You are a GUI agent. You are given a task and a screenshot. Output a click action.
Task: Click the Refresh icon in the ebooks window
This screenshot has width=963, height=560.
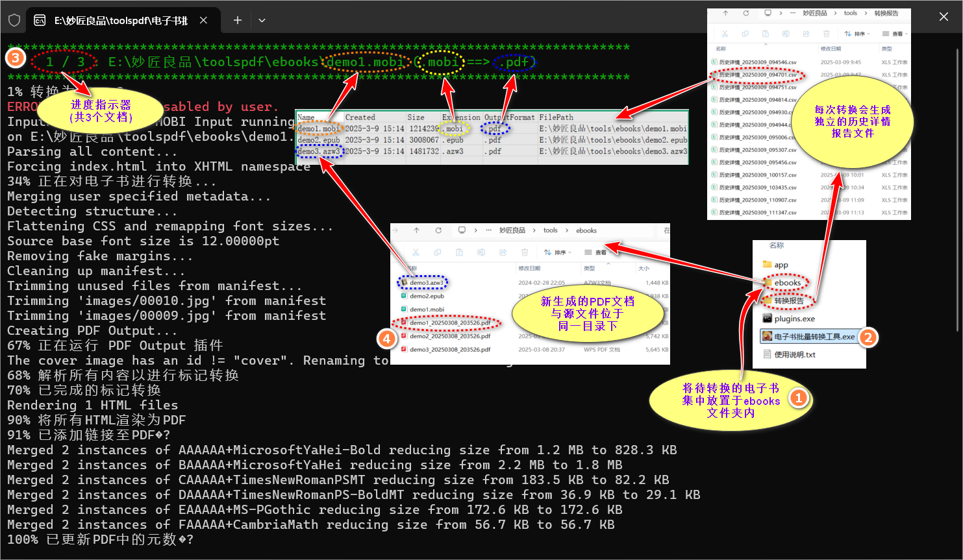tap(439, 230)
